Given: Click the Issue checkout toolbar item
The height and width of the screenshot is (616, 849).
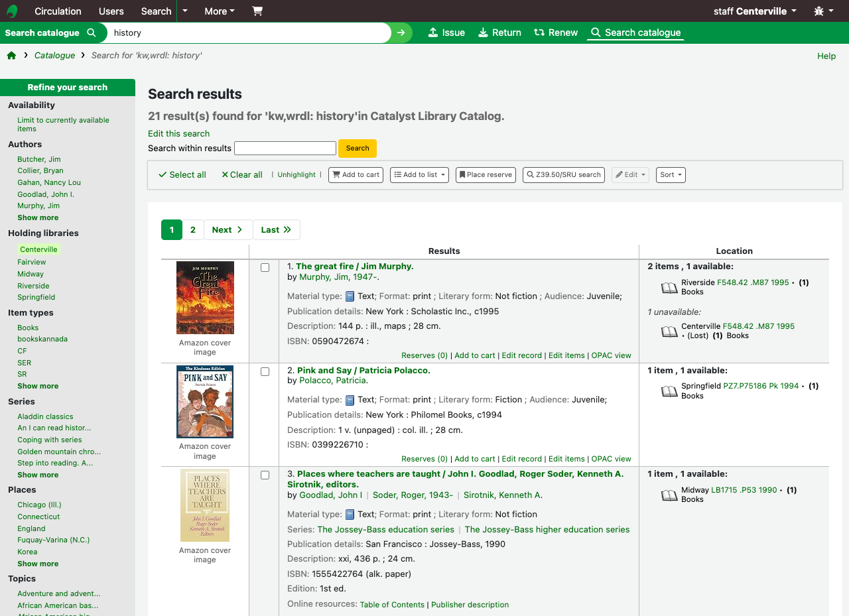Looking at the screenshot, I should (x=446, y=32).
